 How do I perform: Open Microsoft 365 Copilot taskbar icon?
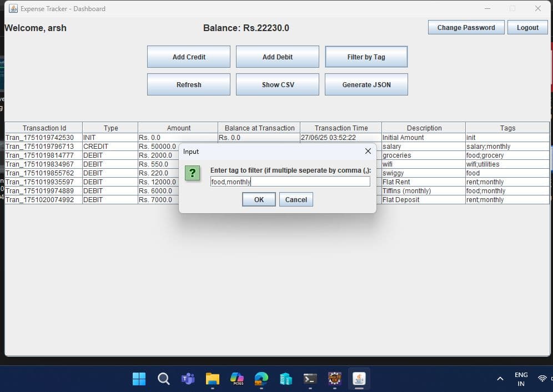pyautogui.click(x=237, y=379)
